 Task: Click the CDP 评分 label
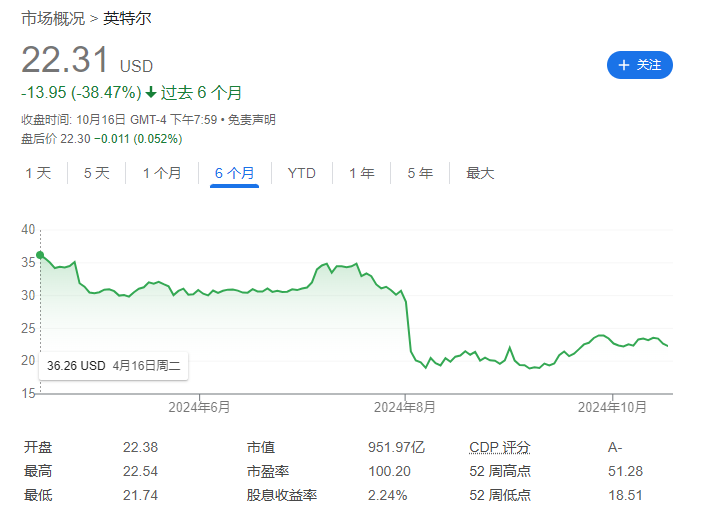tap(500, 447)
